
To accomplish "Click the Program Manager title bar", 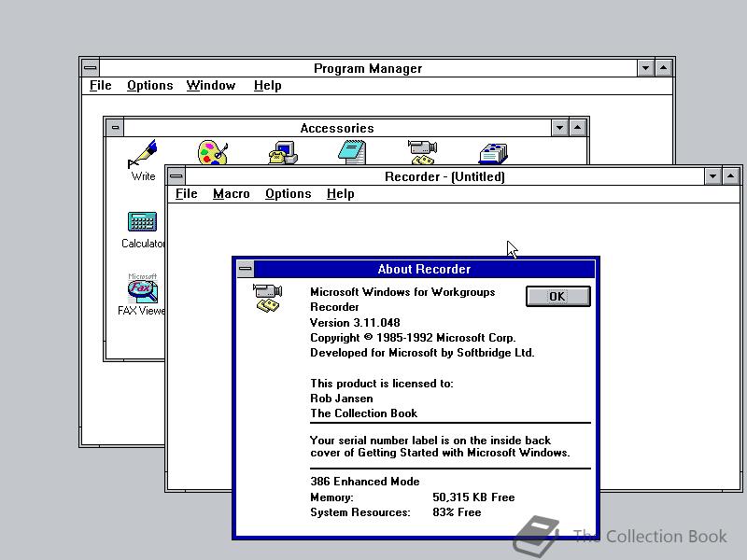I will (368, 68).
